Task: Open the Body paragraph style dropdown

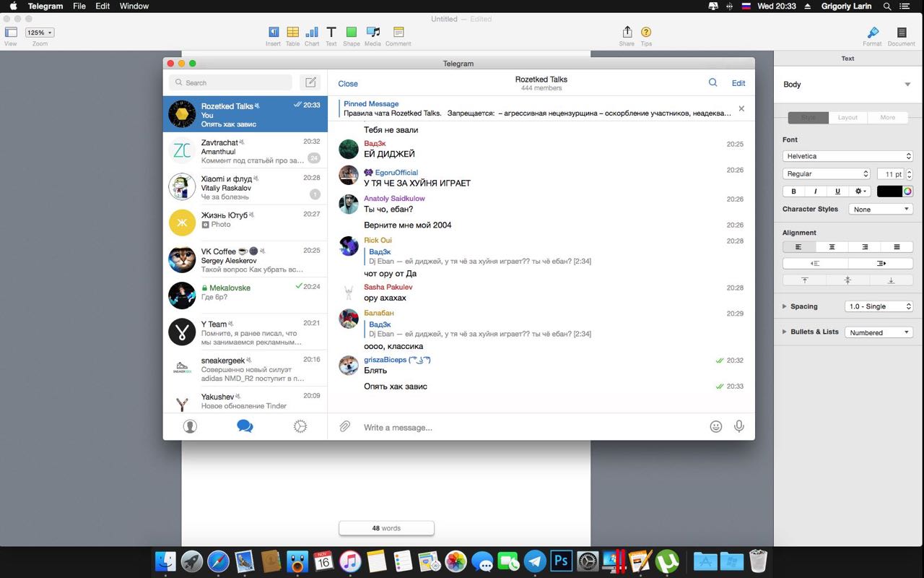Action: (847, 85)
